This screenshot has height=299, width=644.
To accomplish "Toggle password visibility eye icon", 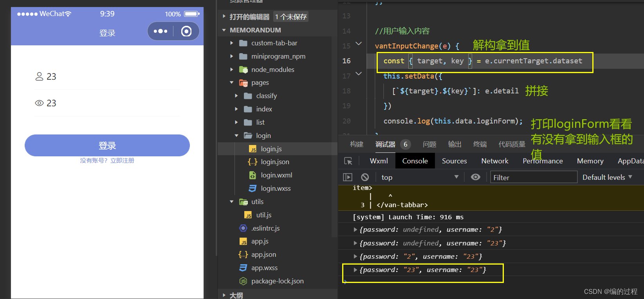I will coord(39,103).
